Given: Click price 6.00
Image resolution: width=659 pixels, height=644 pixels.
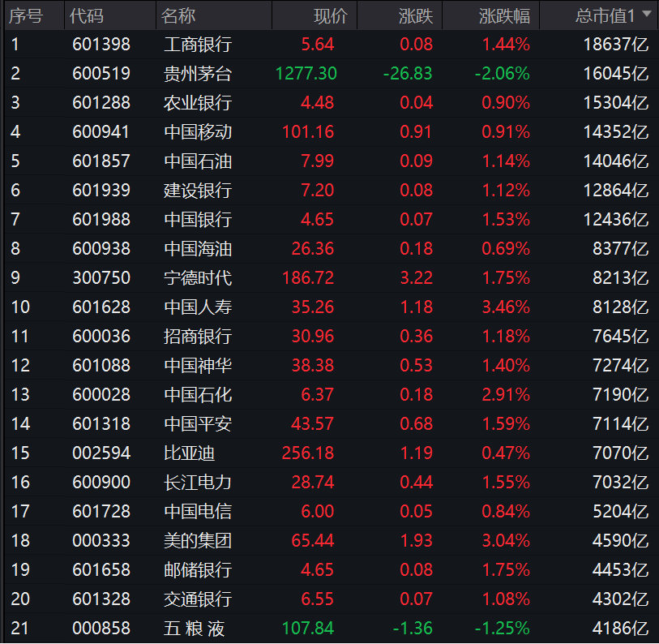Looking at the screenshot, I should pyautogui.click(x=317, y=512).
